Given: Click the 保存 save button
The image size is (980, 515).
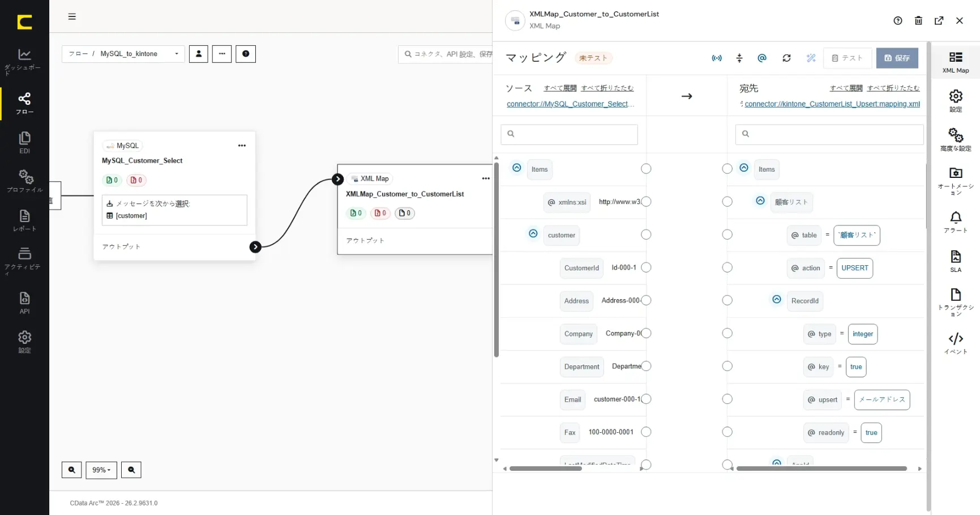Looking at the screenshot, I should (897, 58).
